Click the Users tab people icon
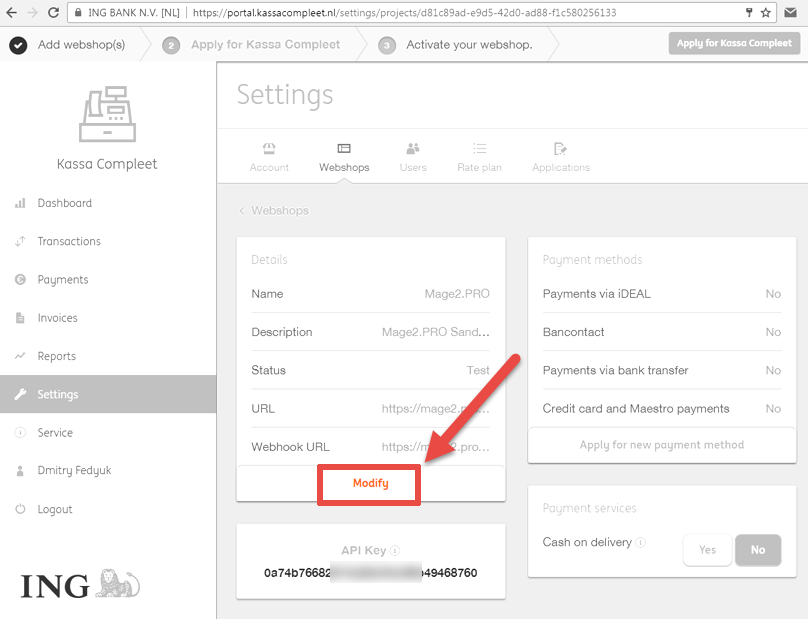Viewport: 808px width, 619px height. tap(413, 149)
